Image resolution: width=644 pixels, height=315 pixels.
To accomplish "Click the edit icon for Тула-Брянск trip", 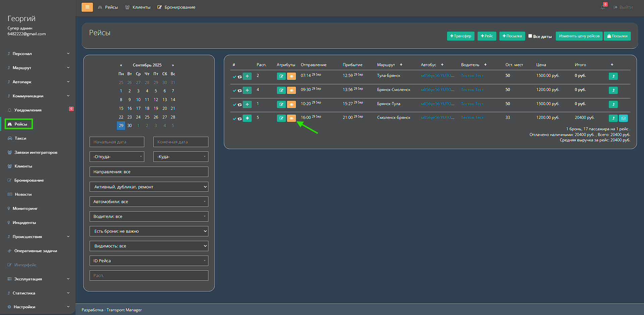I will point(281,76).
